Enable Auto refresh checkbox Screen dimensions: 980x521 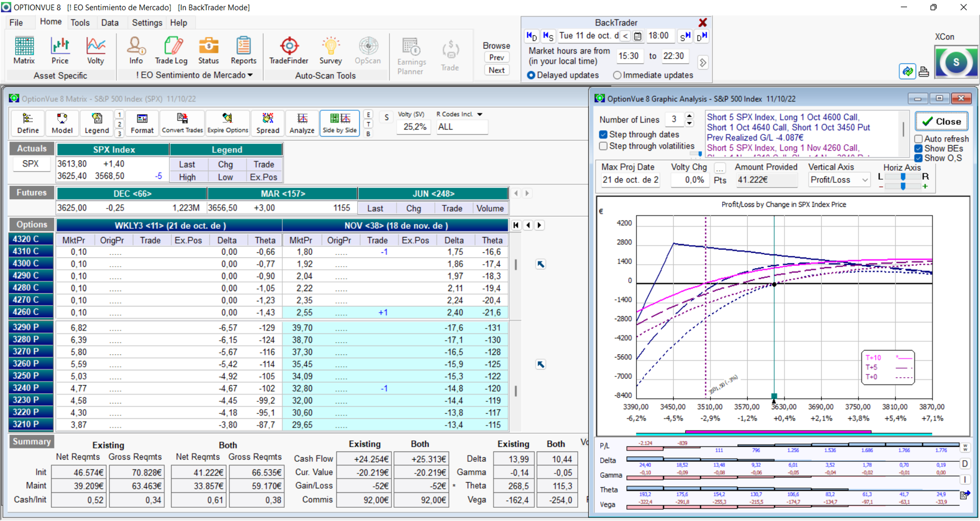click(919, 139)
